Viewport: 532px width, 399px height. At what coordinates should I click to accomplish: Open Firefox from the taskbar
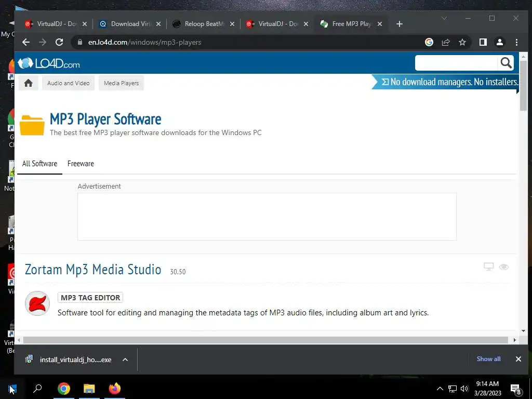(115, 389)
